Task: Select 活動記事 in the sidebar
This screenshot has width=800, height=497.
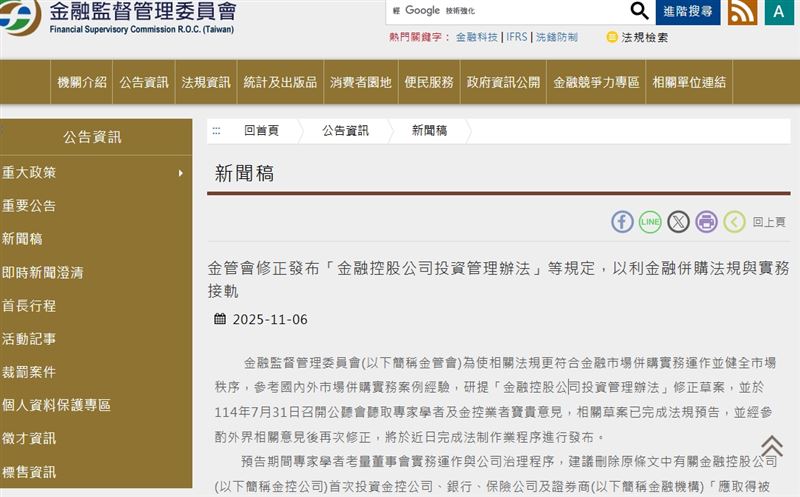Action: tap(29, 339)
